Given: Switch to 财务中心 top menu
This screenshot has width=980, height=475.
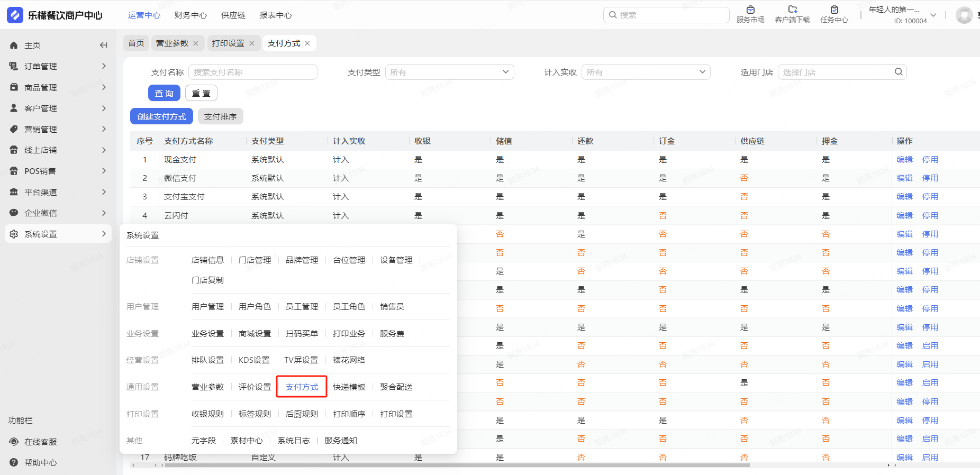Looking at the screenshot, I should pyautogui.click(x=190, y=15).
